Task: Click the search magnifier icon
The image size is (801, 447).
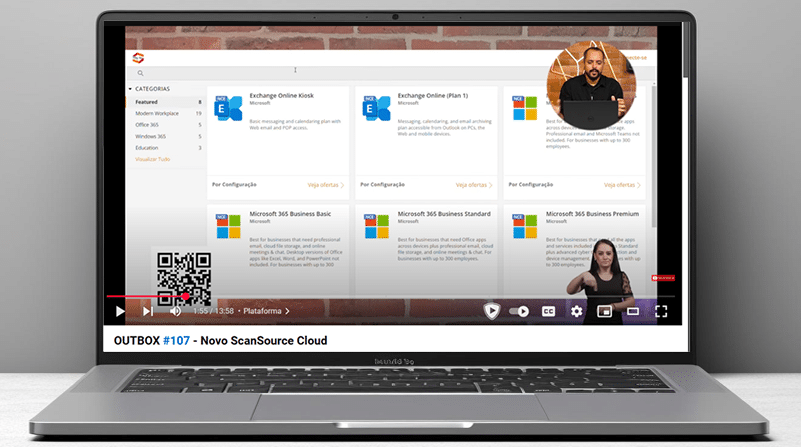Action: coord(140,73)
